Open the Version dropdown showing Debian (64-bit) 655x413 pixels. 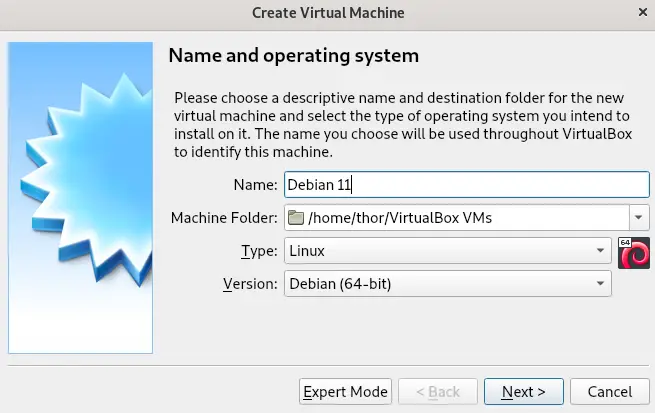(448, 284)
